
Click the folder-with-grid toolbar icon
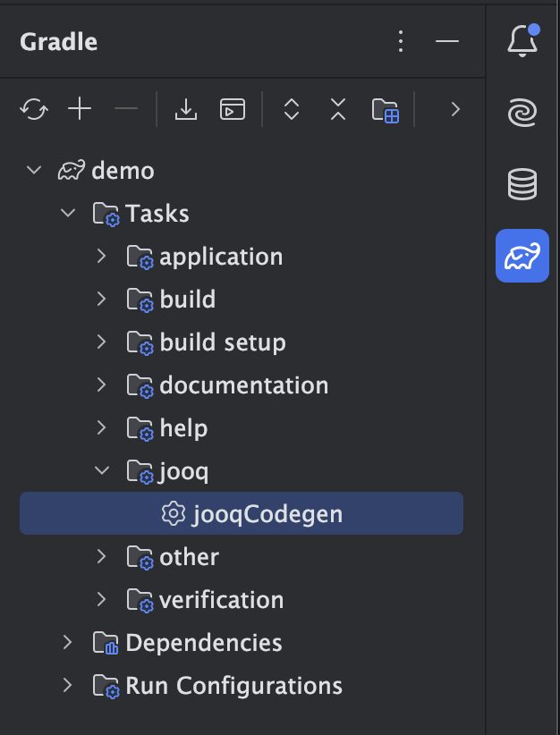[x=385, y=110]
